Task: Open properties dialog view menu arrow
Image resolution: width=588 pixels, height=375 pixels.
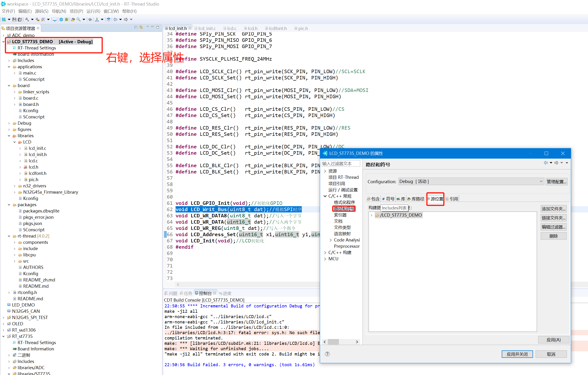Action: 567,163
